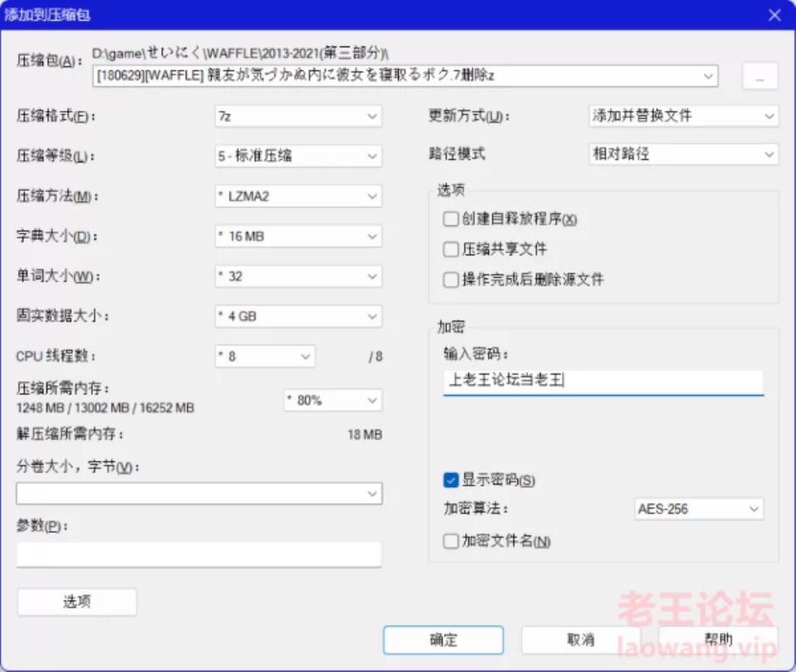Expand the 加密算法 AES-256 dropdown
The height and width of the screenshot is (672, 796).
click(x=697, y=509)
